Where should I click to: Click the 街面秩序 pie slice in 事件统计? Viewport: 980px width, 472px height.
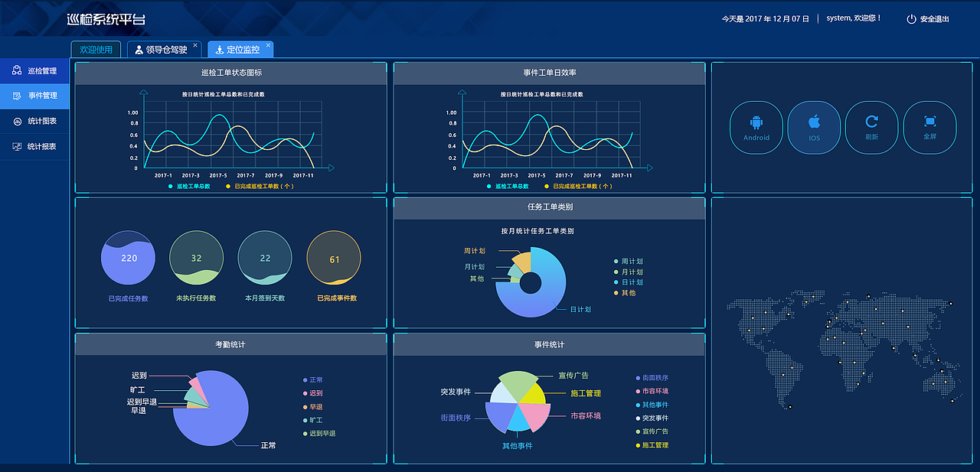(x=500, y=415)
